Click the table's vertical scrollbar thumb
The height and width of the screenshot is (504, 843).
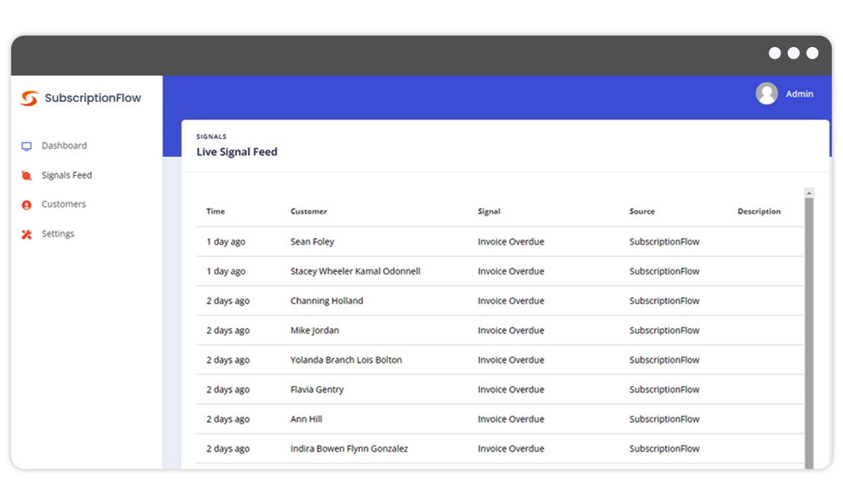808,334
